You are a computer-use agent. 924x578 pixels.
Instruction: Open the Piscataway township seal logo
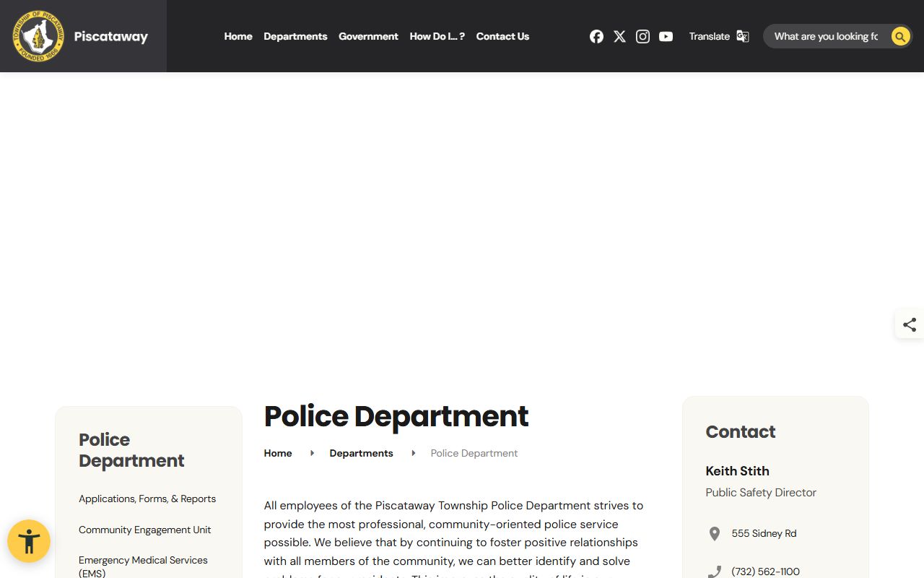coord(38,36)
